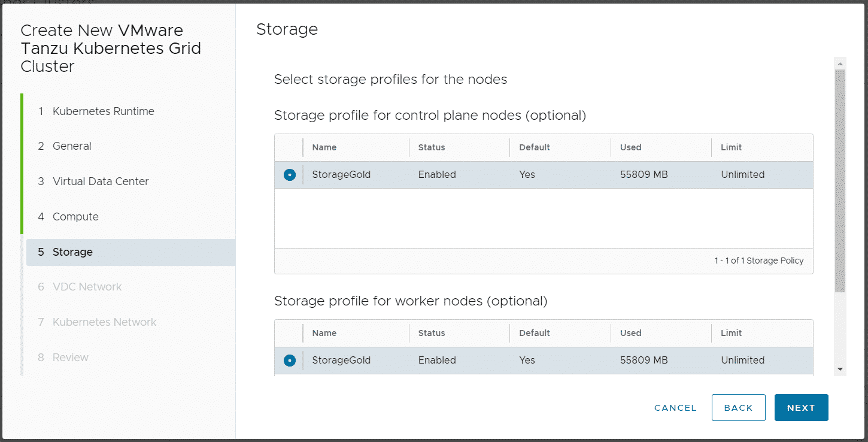Screen dimensions: 868x442
Task: Click scrollbar up arrow
Action: pos(840,63)
